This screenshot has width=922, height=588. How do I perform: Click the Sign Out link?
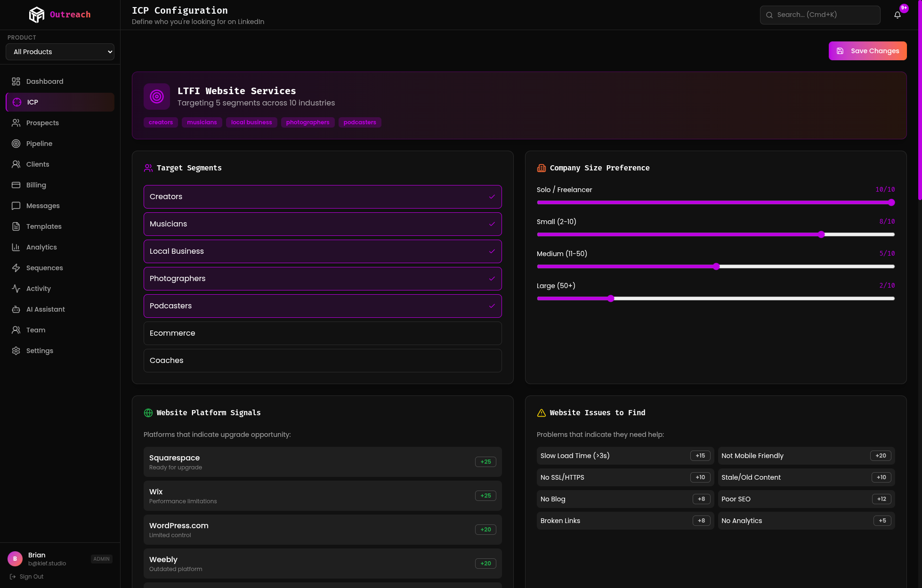[31, 577]
